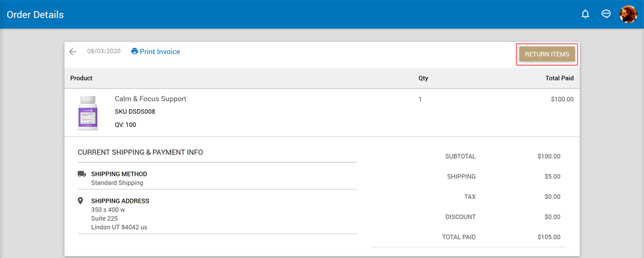644x258 pixels.
Task: Click the shipping truck icon
Action: pyautogui.click(x=82, y=174)
